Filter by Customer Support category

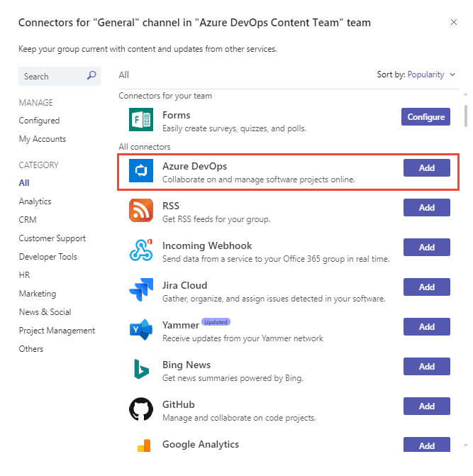(x=52, y=238)
